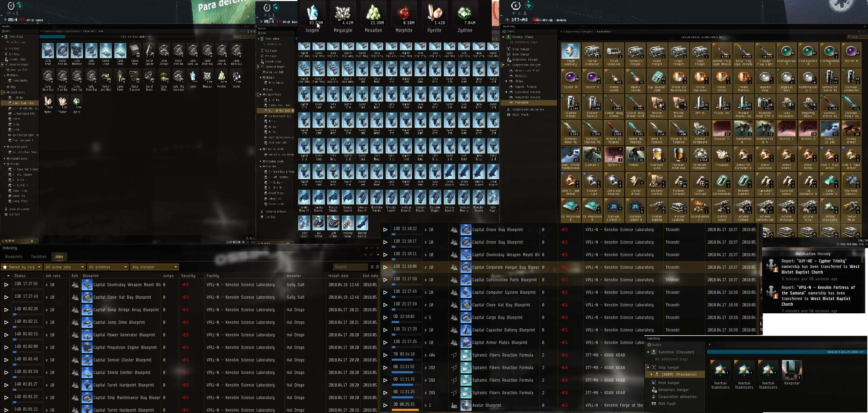Click the Capital Clone Vat Bay Blueprint icon by Sally Salt
Screen dimensions: 868x413
87,297
